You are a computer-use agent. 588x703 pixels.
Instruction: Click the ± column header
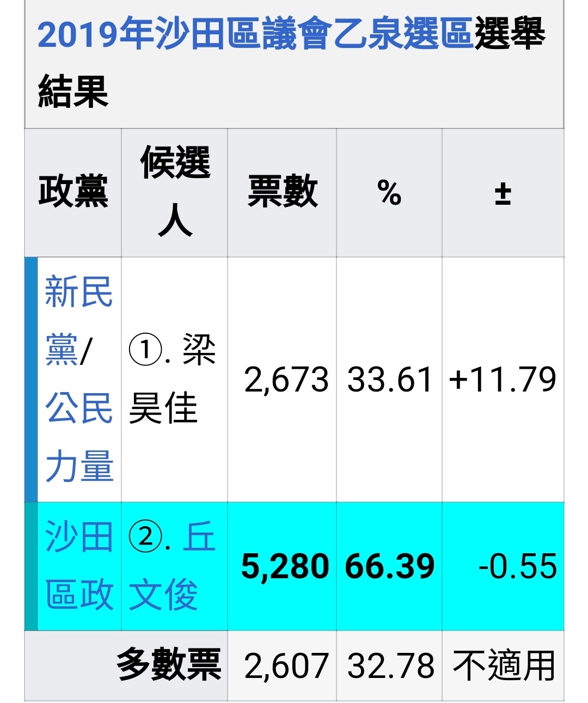pos(503,192)
